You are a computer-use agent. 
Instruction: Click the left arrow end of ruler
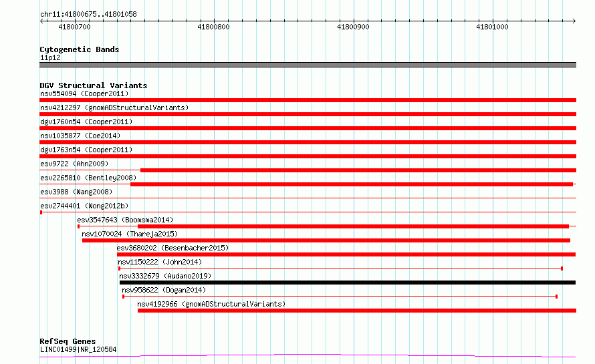(41, 21)
